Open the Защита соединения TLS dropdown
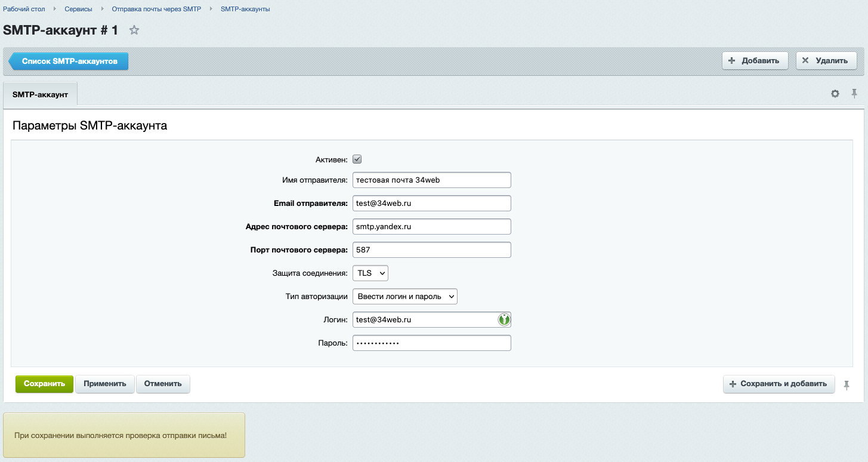This screenshot has width=868, height=462. click(370, 273)
